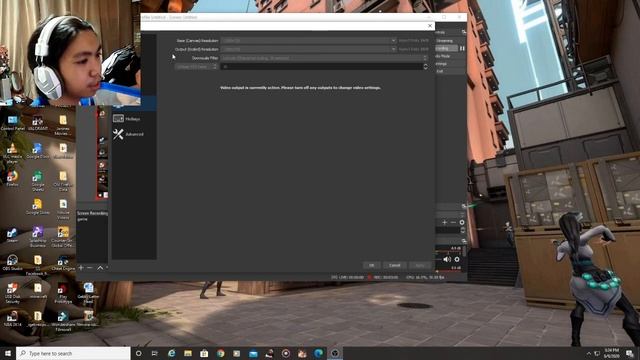Click the Apply button in Settings
This screenshot has height=360, width=640.
pos(420,265)
